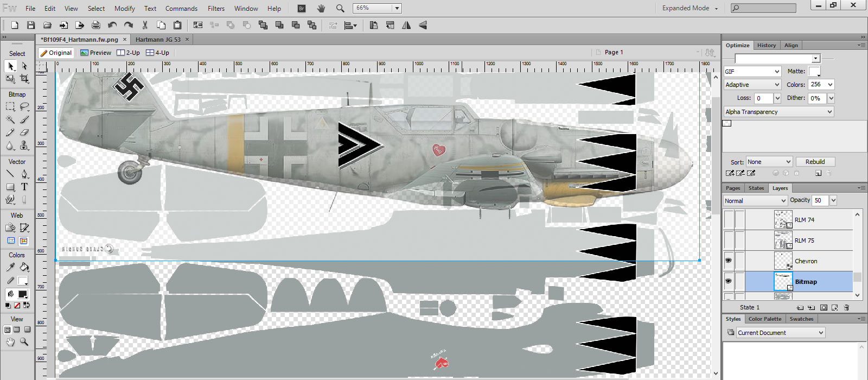Click the new bitmap image icon in Layers

pos(834,307)
